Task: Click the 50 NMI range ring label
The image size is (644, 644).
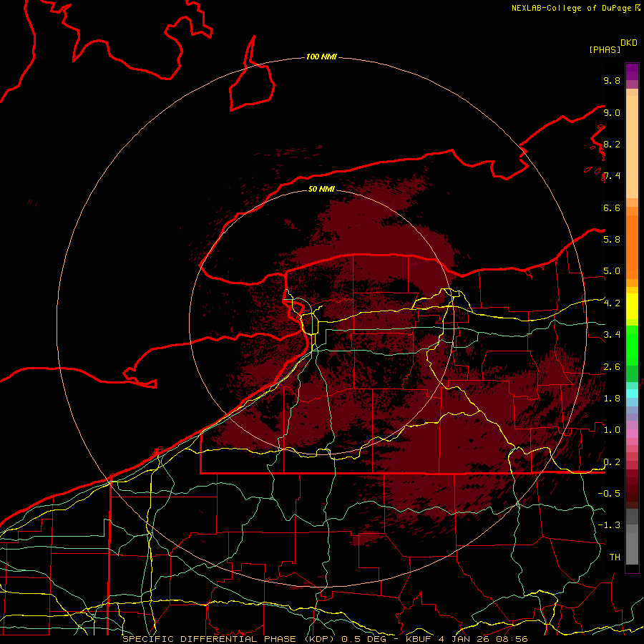Action: (x=321, y=189)
